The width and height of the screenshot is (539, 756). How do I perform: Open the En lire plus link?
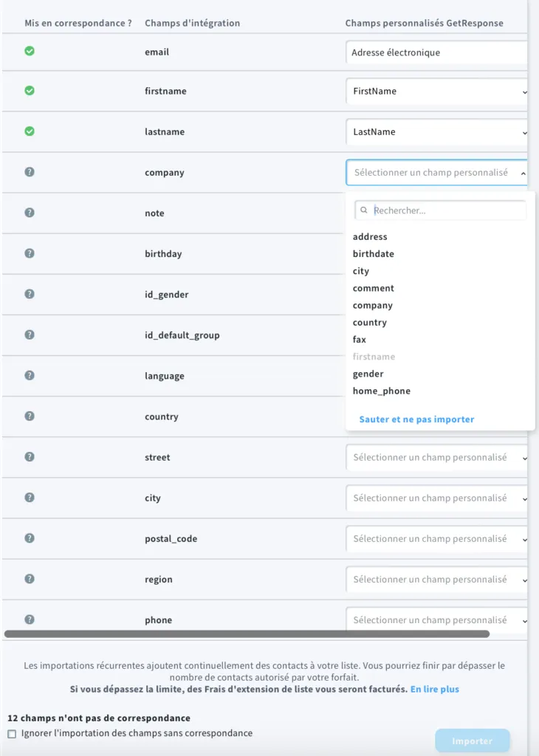(x=434, y=689)
